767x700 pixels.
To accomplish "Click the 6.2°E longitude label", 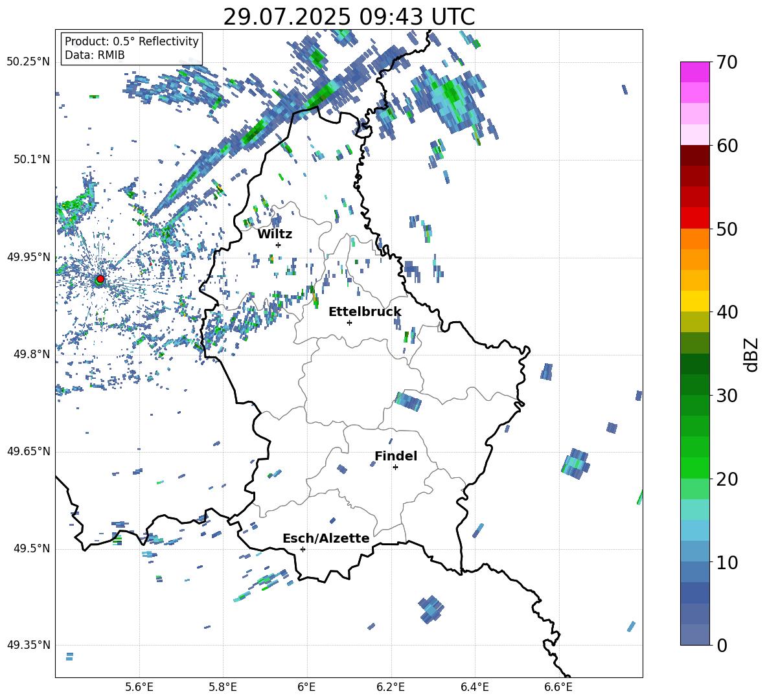I will point(391,687).
